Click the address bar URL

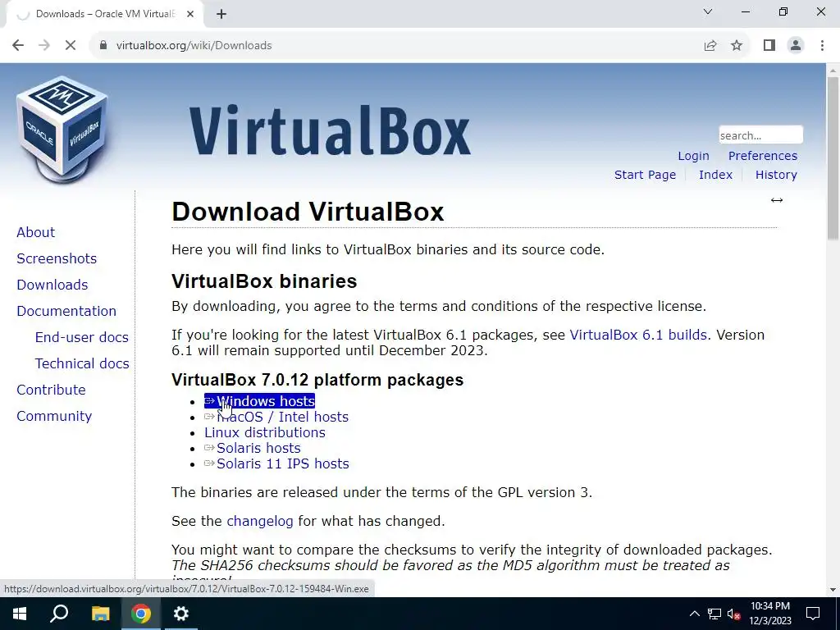(194, 46)
